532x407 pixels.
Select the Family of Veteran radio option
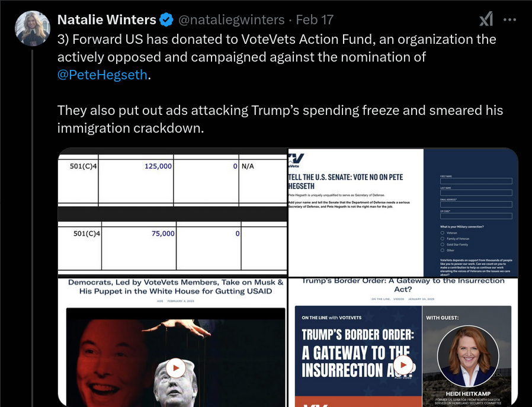tap(442, 239)
